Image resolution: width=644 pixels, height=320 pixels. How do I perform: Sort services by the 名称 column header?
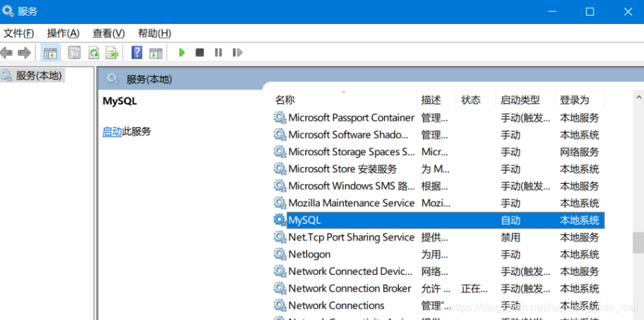tap(285, 100)
